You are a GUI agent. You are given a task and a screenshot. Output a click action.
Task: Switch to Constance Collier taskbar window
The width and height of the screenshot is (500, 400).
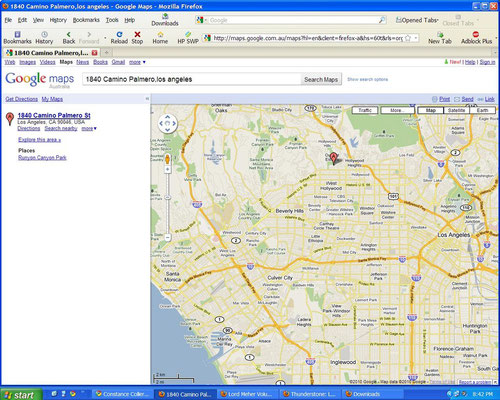click(x=122, y=394)
